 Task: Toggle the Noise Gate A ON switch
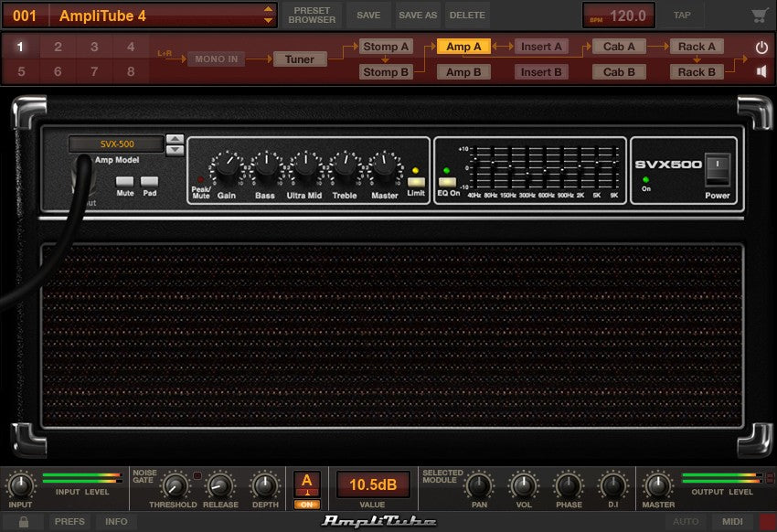[306, 503]
